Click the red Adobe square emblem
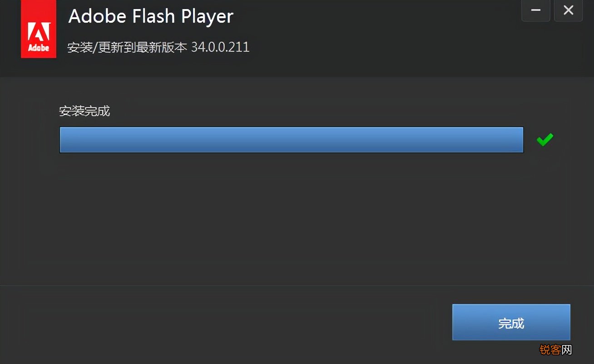The image size is (594, 364). (38, 30)
